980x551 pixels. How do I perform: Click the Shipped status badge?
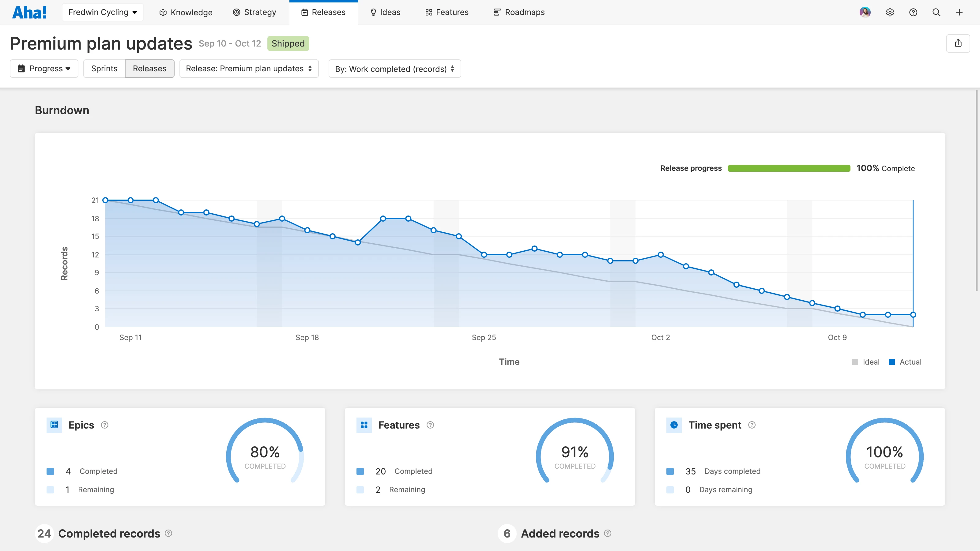click(288, 43)
